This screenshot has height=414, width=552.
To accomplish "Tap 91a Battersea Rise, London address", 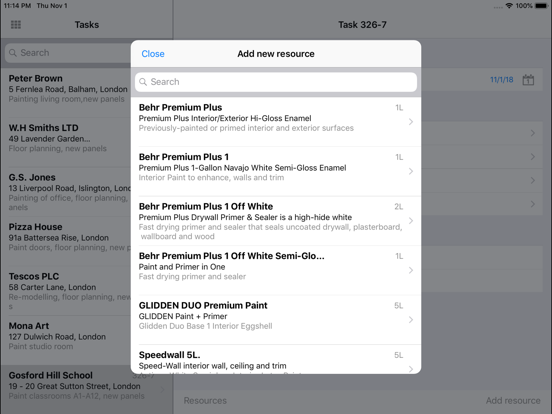I will click(58, 238).
